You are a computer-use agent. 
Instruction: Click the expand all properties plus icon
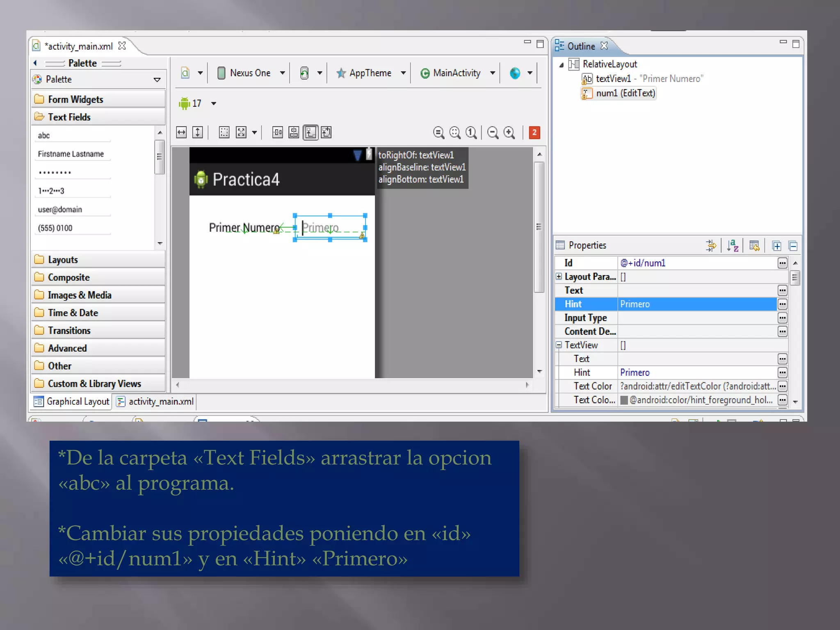click(776, 246)
